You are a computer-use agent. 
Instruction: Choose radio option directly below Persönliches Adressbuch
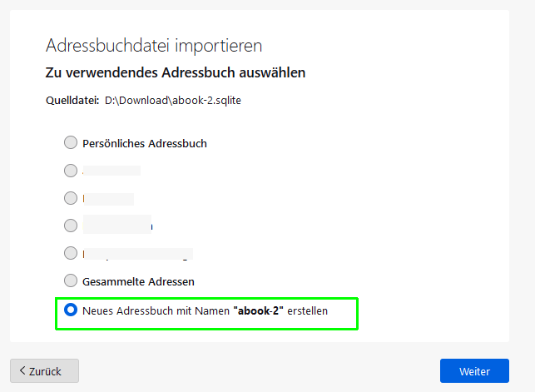click(x=71, y=171)
